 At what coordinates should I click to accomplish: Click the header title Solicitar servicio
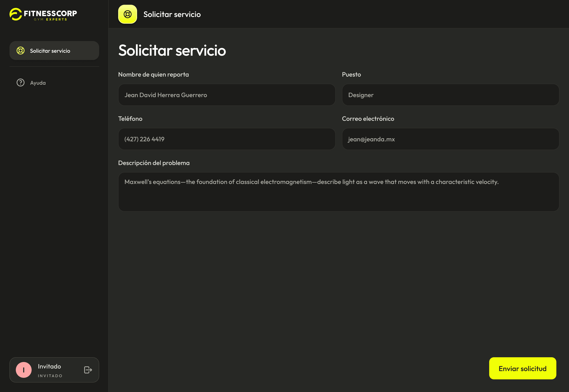pyautogui.click(x=172, y=14)
